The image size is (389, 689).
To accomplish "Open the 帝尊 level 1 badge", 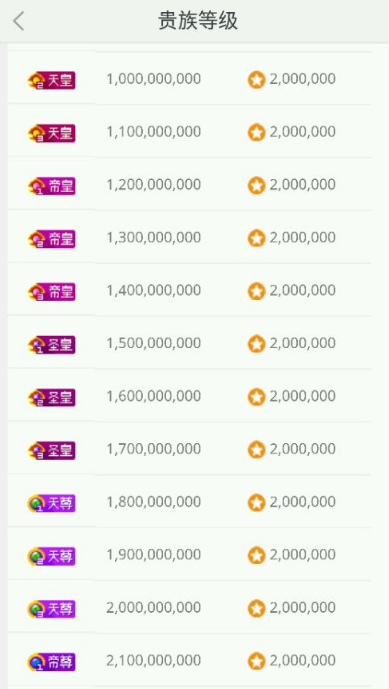I will coord(52,662).
